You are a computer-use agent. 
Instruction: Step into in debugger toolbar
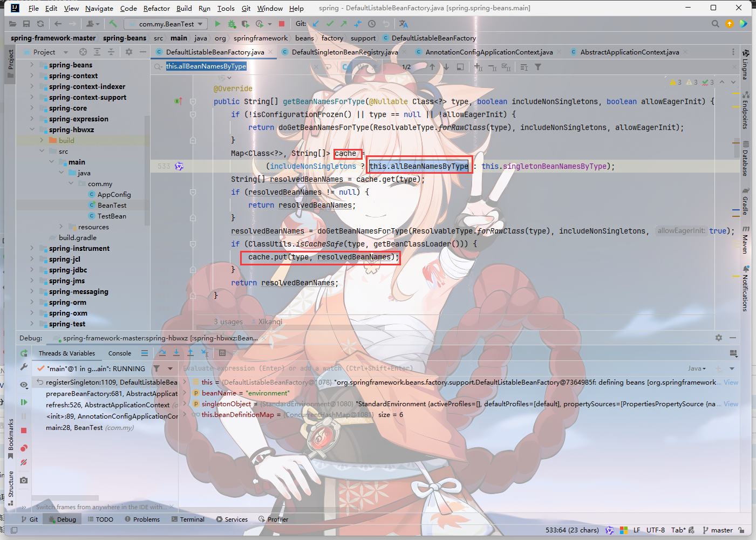tap(176, 353)
